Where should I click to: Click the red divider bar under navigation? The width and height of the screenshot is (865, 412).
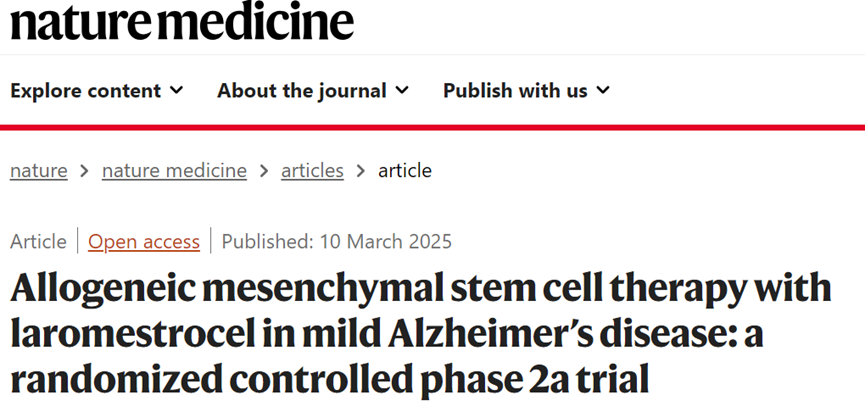(432, 127)
